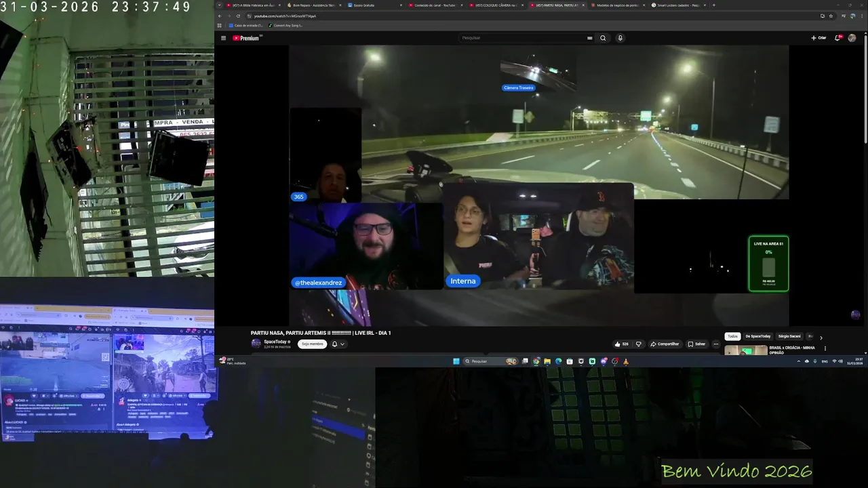
Task: Switch to COLOQUEI CÂMERA browser tab
Action: point(496,5)
